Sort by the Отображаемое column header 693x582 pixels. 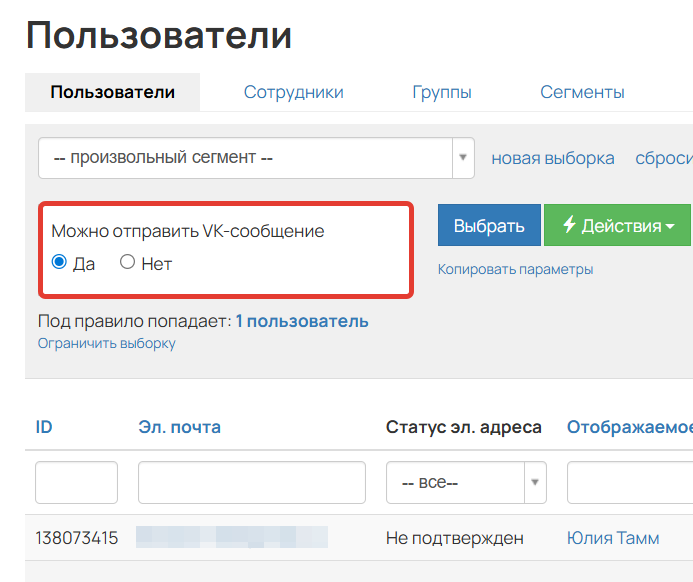(x=630, y=427)
